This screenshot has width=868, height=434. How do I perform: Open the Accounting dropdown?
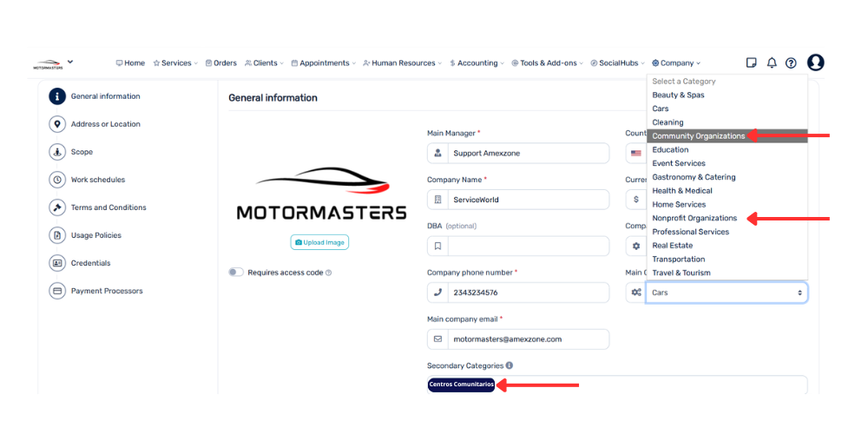[477, 63]
